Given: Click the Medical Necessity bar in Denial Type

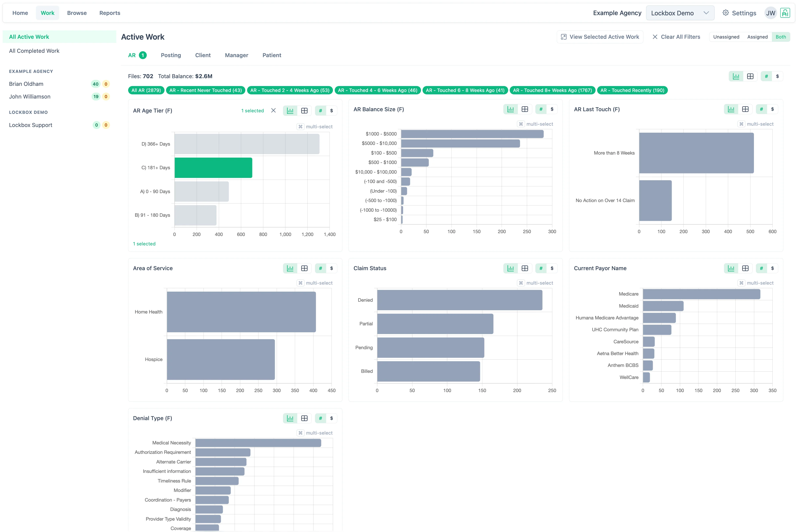Looking at the screenshot, I should (x=258, y=443).
